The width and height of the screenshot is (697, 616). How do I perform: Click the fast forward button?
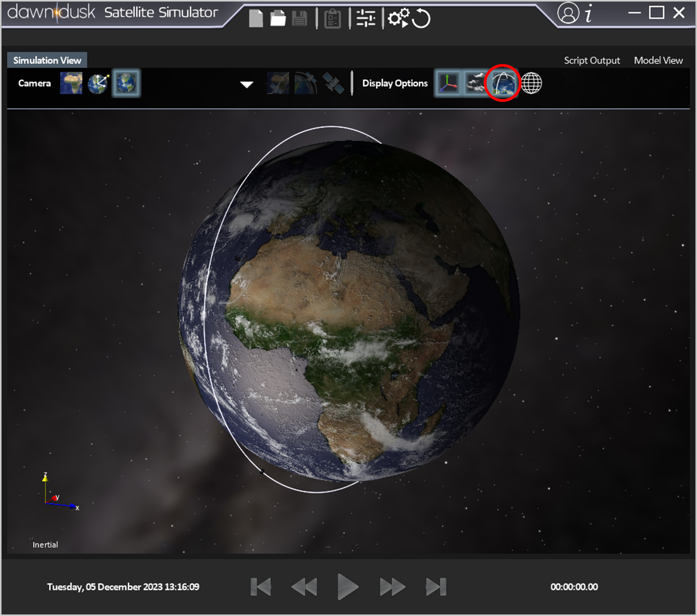pyautogui.click(x=393, y=587)
